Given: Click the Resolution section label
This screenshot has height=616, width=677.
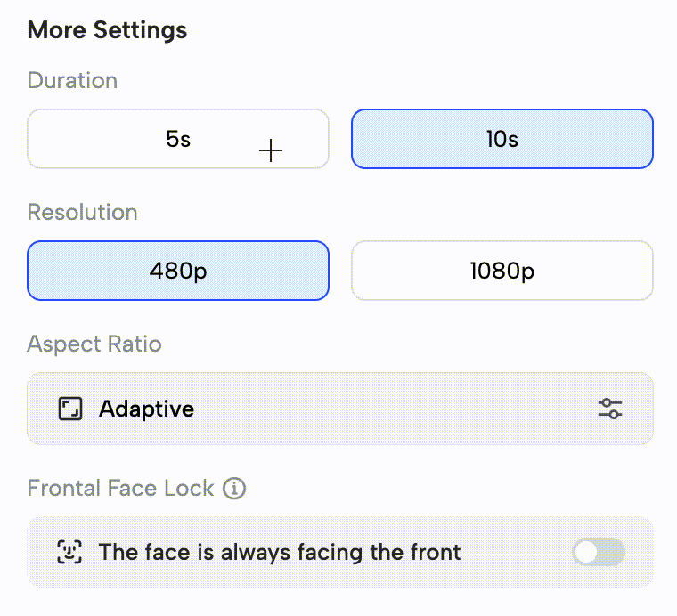Looking at the screenshot, I should click(x=82, y=212).
